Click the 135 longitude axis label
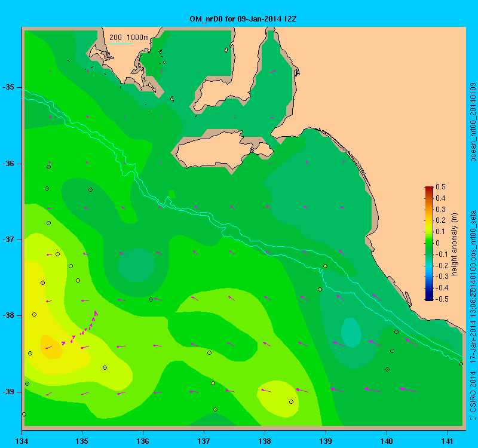 pos(82,441)
